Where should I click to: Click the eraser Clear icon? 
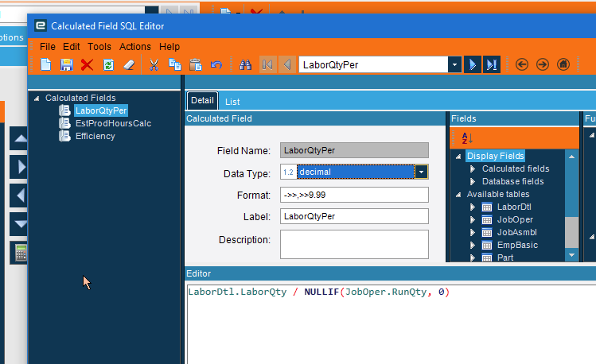tap(129, 65)
